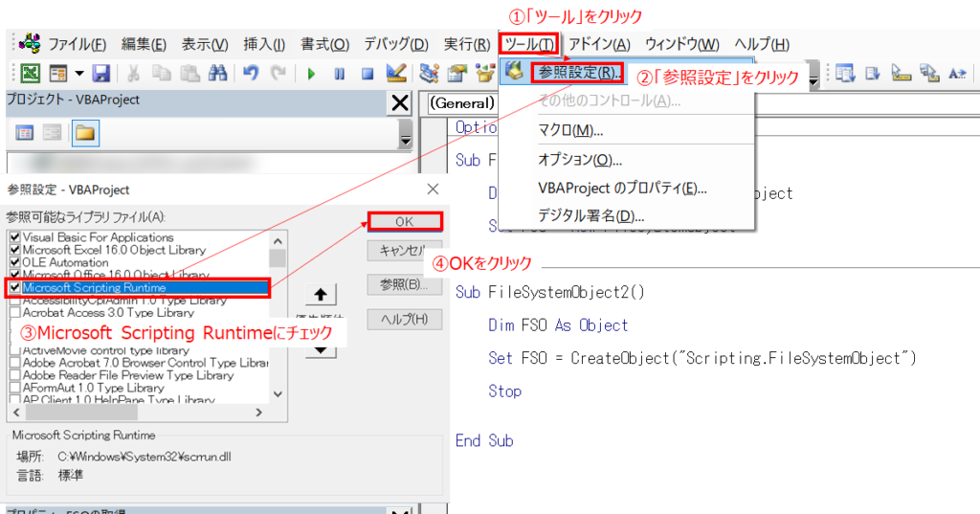Click the Redo toolbar icon
Viewport: 980px width, 514px height.
[278, 73]
